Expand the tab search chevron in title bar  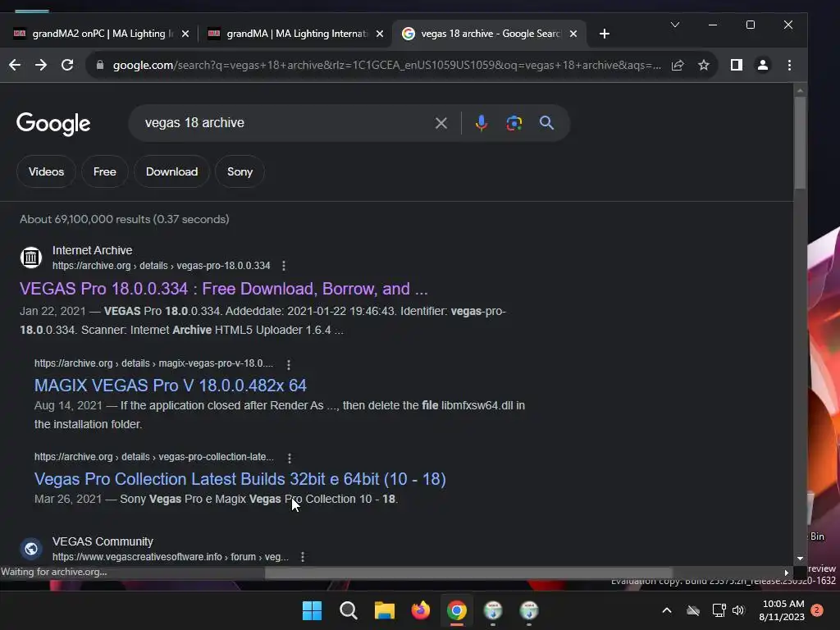point(675,25)
